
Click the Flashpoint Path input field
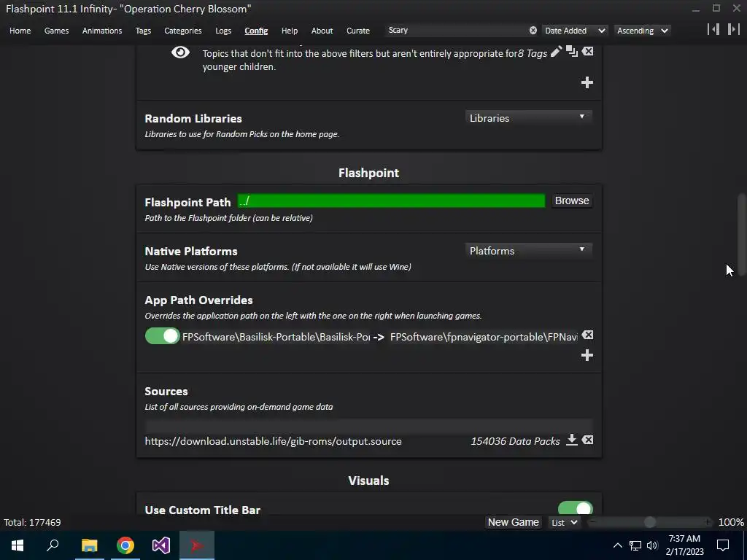[391, 201]
